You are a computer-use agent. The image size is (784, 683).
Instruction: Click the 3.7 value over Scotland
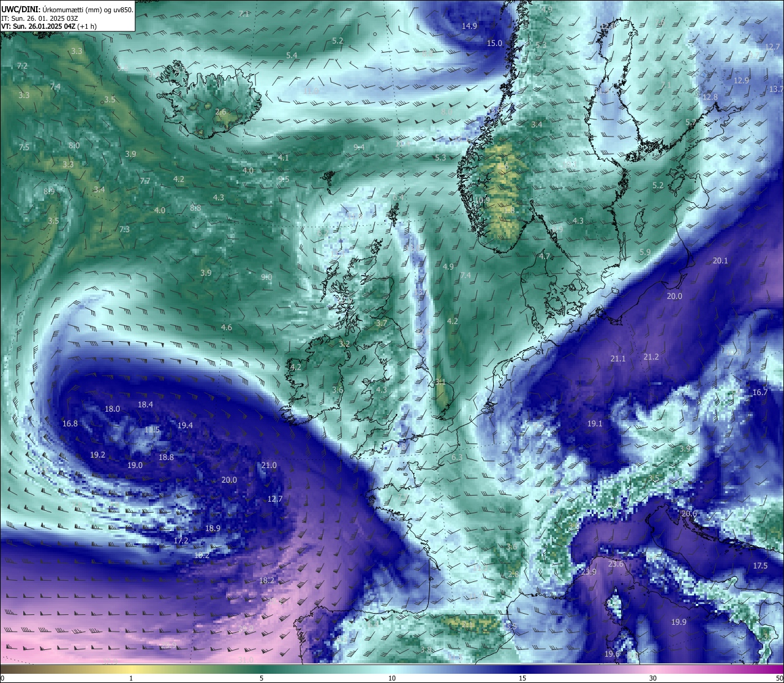coord(382,323)
